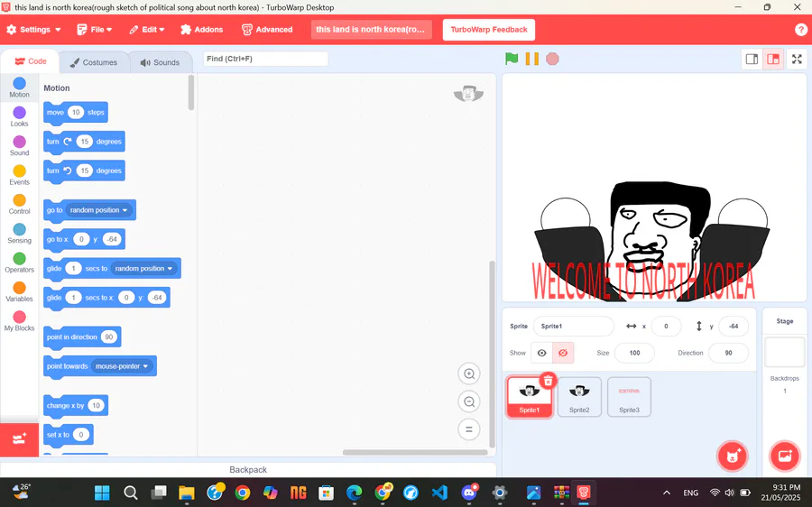Select the Operators block category

19,262
